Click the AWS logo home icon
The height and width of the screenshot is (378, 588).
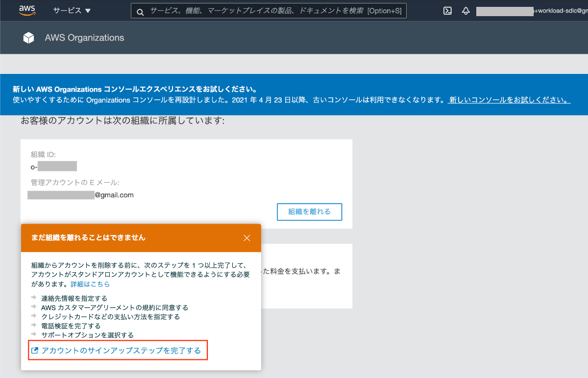[x=27, y=10]
